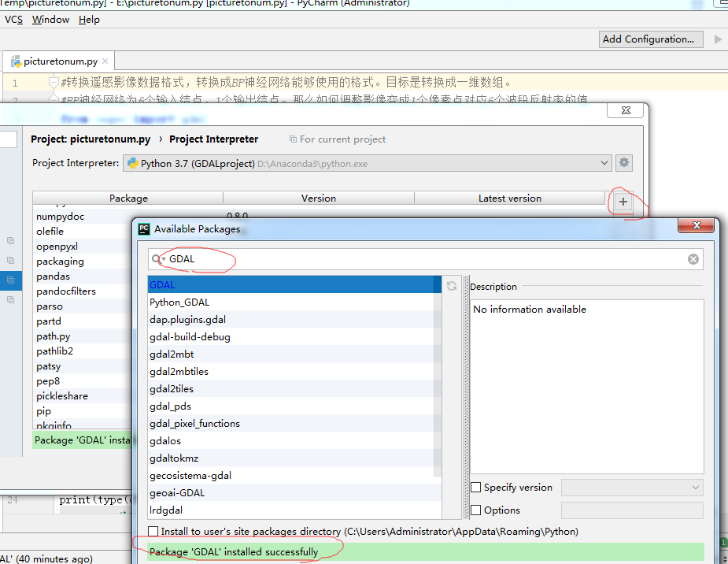Enable the Specify version checkbox
This screenshot has width=728, height=564.
475,487
